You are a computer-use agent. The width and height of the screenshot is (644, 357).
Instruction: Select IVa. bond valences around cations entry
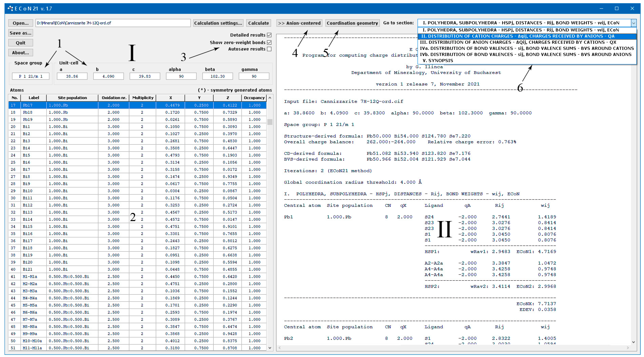526,48
